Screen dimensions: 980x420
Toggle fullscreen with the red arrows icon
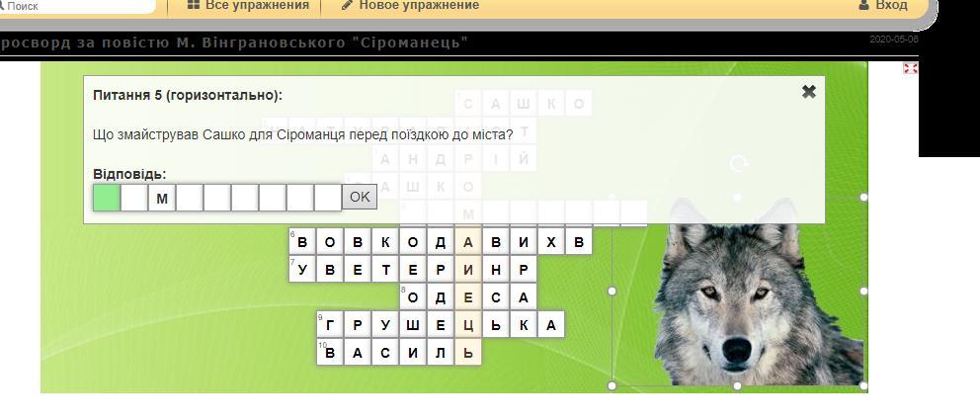910,68
